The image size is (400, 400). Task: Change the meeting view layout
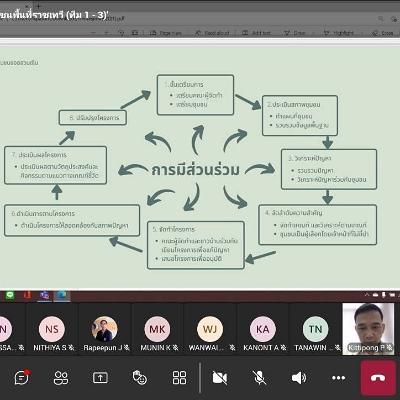click(179, 378)
